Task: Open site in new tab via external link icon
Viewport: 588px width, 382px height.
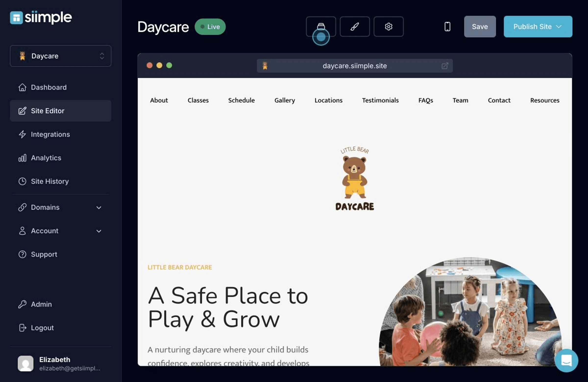Action: pyautogui.click(x=444, y=66)
